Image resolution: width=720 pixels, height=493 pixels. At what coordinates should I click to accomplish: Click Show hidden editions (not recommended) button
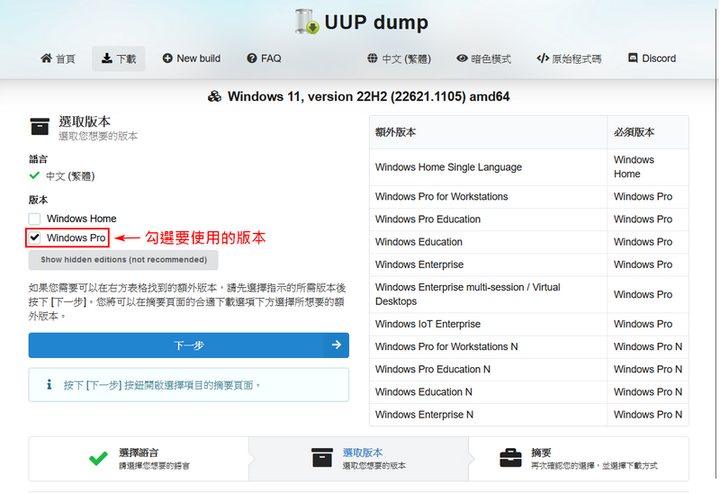tap(123, 260)
